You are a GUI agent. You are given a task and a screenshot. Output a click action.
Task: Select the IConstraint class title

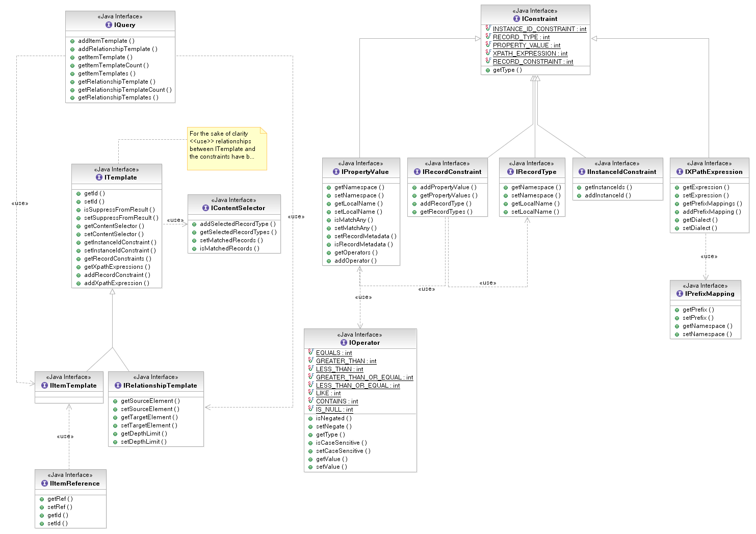point(540,19)
